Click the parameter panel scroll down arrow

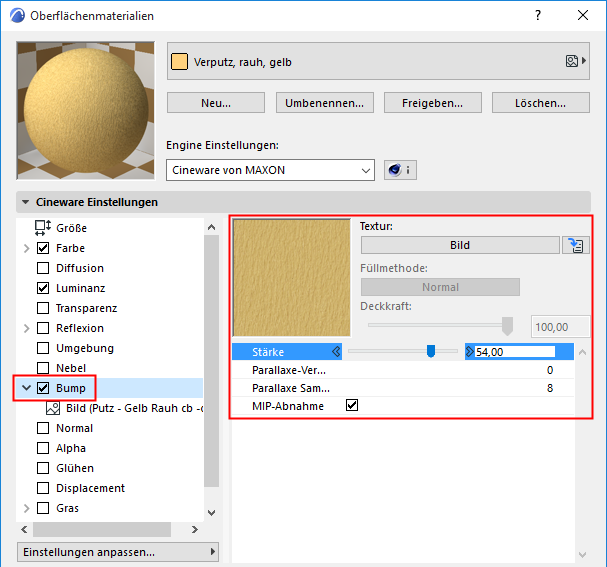point(582,555)
